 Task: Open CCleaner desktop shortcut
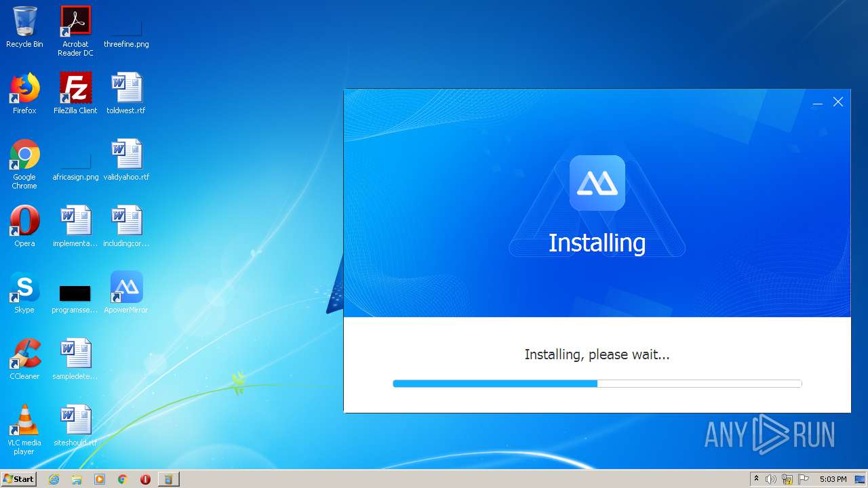point(24,359)
